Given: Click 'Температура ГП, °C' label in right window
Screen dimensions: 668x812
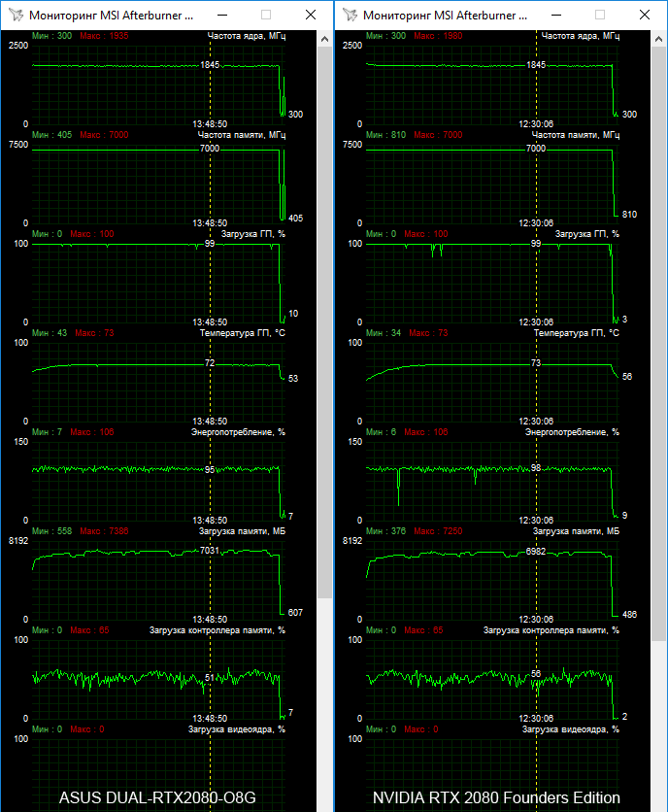Looking at the screenshot, I should click(577, 333).
